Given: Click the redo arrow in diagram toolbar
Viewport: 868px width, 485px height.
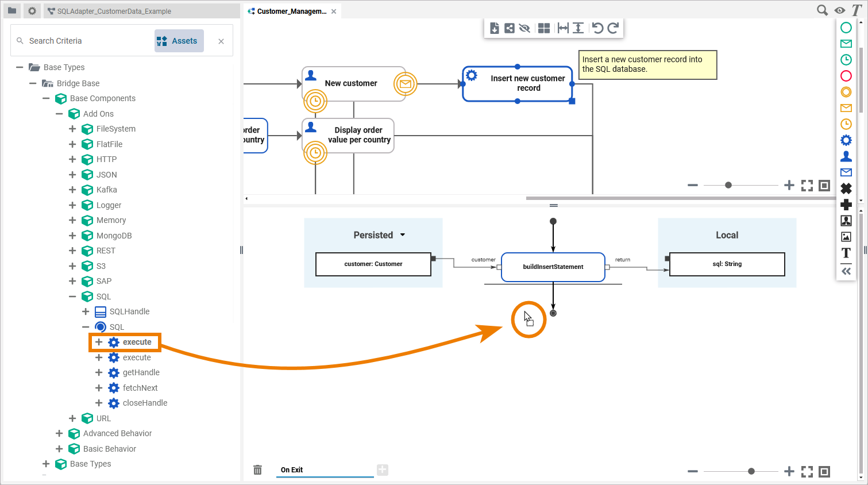Looking at the screenshot, I should pyautogui.click(x=613, y=28).
